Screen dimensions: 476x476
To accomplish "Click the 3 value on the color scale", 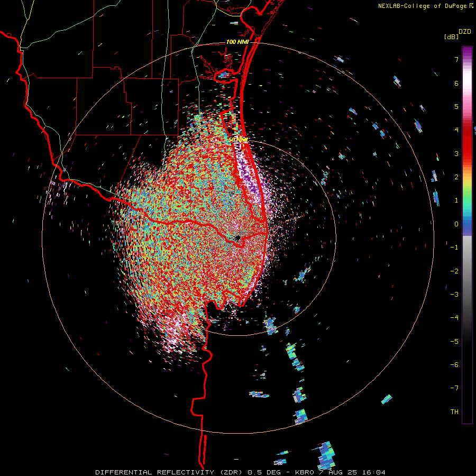I will (x=456, y=153).
